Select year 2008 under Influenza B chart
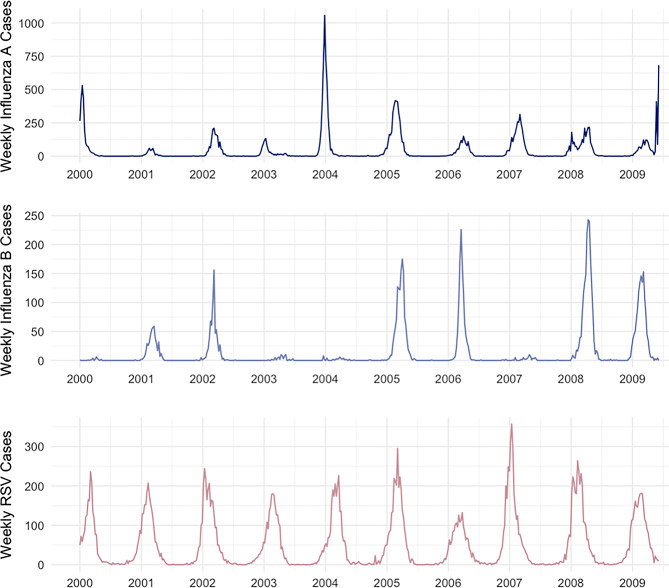Screen dimensions: 669x588 pyautogui.click(x=571, y=379)
